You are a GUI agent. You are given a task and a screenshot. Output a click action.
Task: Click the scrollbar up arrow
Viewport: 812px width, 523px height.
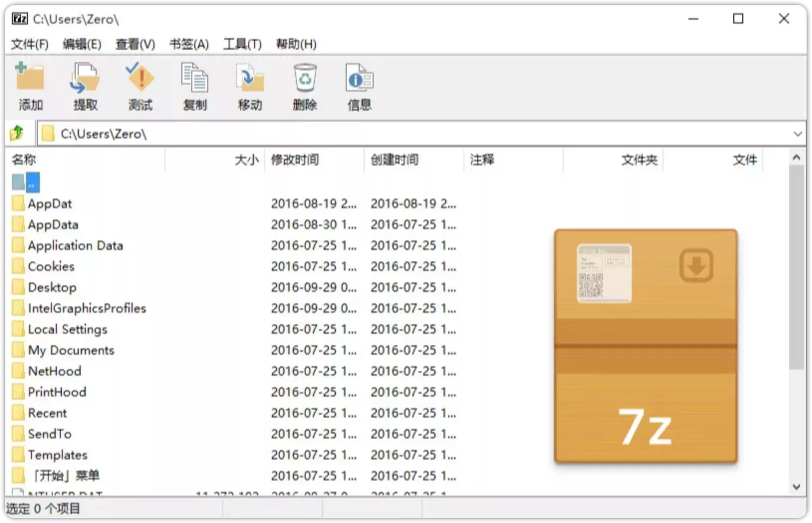pos(797,158)
